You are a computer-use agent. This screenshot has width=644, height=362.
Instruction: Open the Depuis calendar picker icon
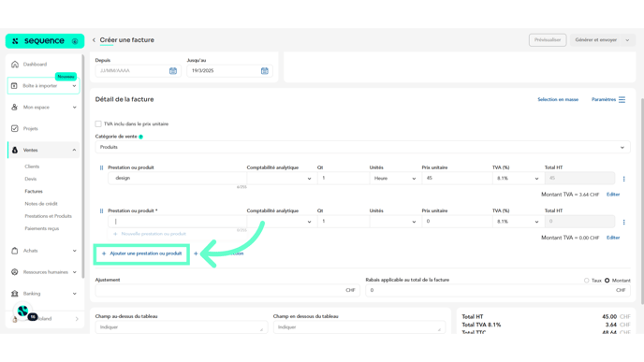click(x=173, y=70)
